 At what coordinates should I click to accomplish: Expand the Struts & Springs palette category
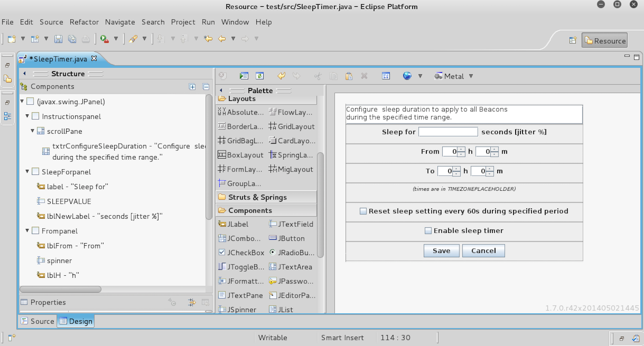tap(266, 197)
